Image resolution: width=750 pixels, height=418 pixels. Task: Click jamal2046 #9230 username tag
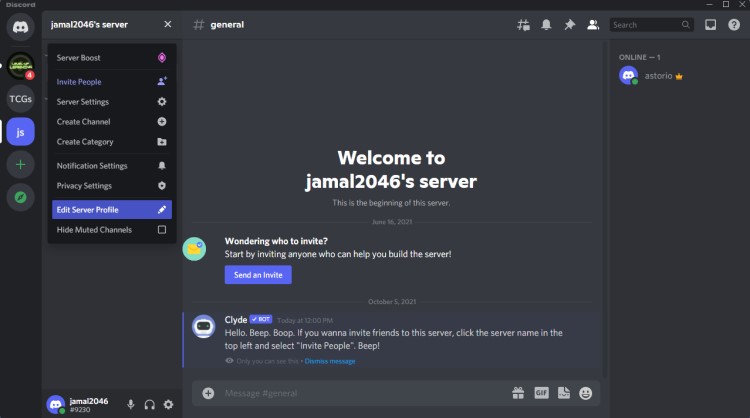pos(89,405)
